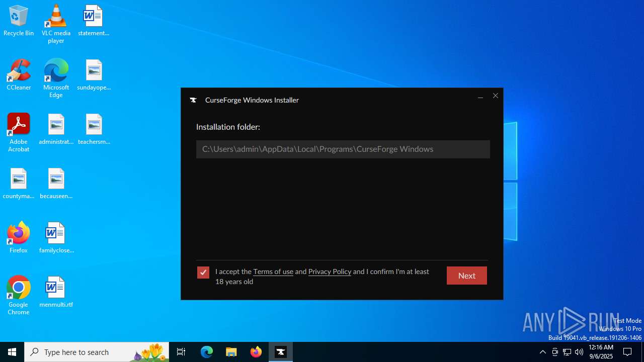The width and height of the screenshot is (644, 362).
Task: Select the teachersm image file icon
Action: point(94,130)
